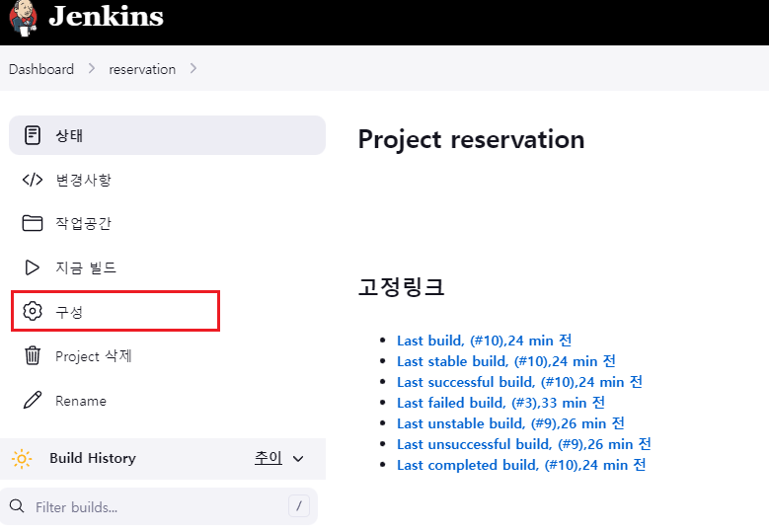Open the Last stable build (#10) permalink
The image size is (769, 532).
click(506, 361)
